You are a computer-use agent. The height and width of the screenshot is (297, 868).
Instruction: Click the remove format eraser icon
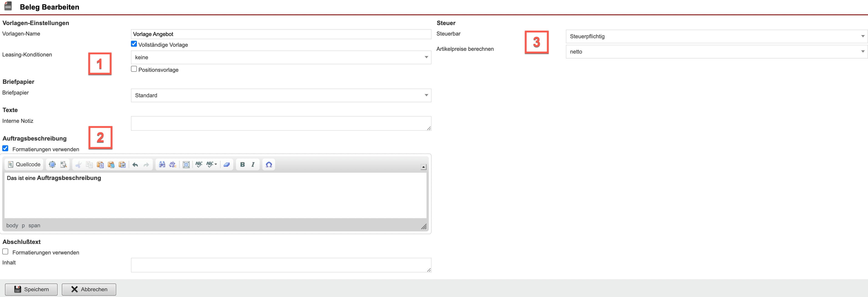coord(226,164)
